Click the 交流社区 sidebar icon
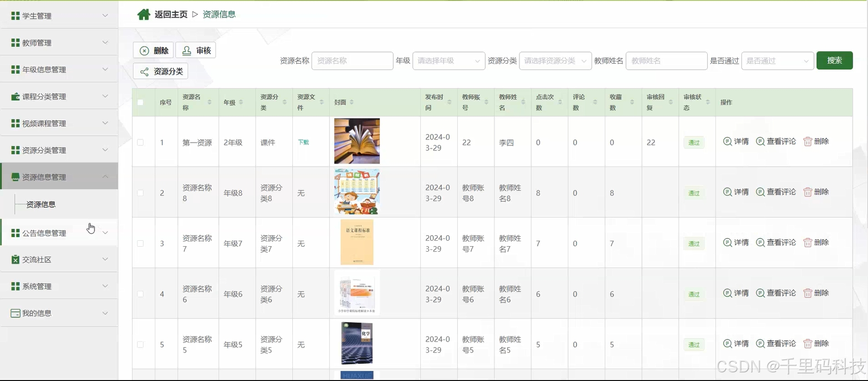Viewport: 868px width, 381px height. click(16, 259)
